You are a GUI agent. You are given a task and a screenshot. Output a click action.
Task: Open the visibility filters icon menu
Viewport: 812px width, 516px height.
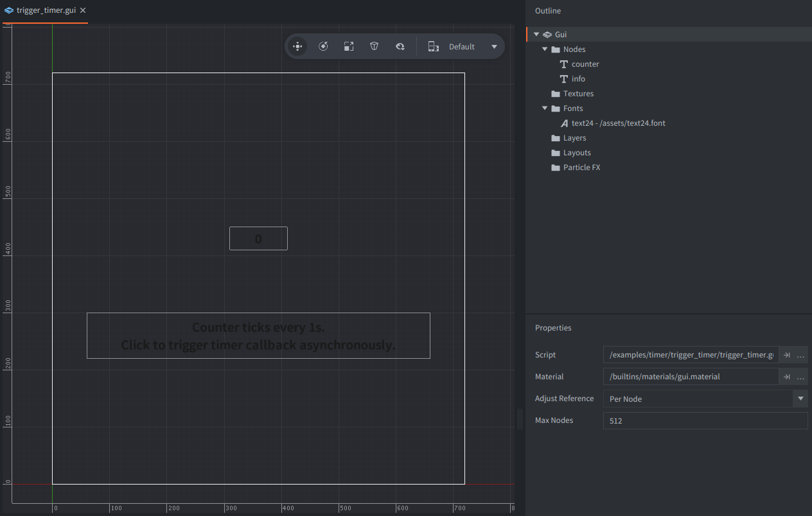click(400, 46)
